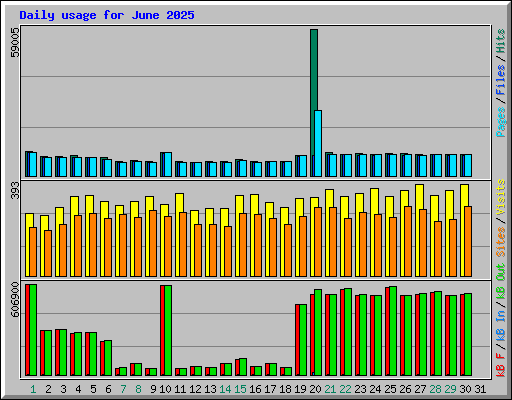Click the green day 29 label

450,389
